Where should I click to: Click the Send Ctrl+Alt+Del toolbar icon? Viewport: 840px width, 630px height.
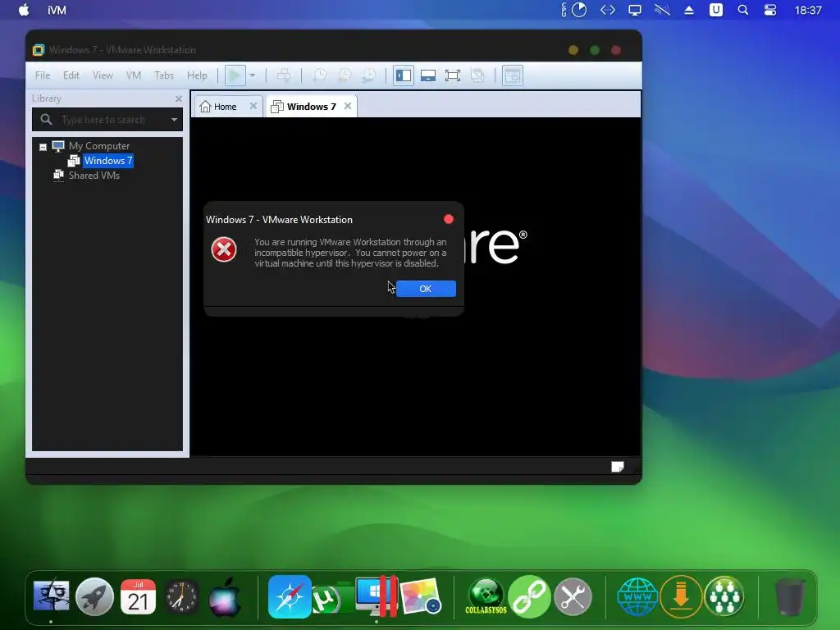pyautogui.click(x=283, y=75)
